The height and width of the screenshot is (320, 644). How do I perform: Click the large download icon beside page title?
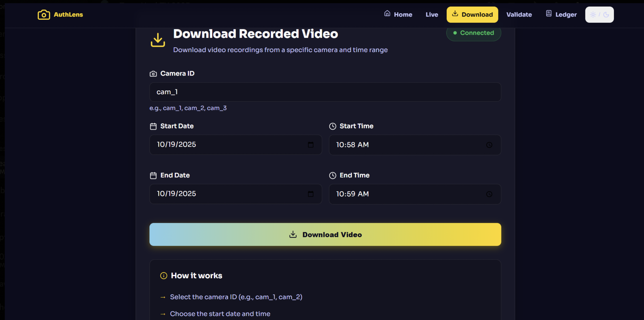158,40
